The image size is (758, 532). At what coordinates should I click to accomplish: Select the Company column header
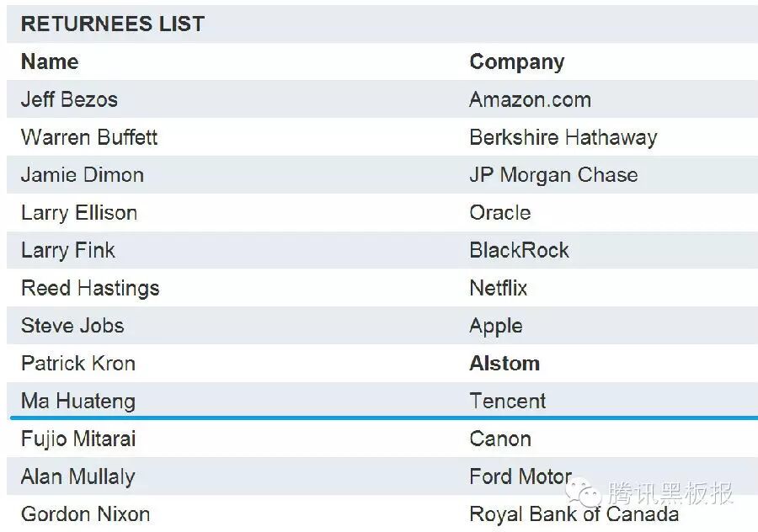coord(516,61)
